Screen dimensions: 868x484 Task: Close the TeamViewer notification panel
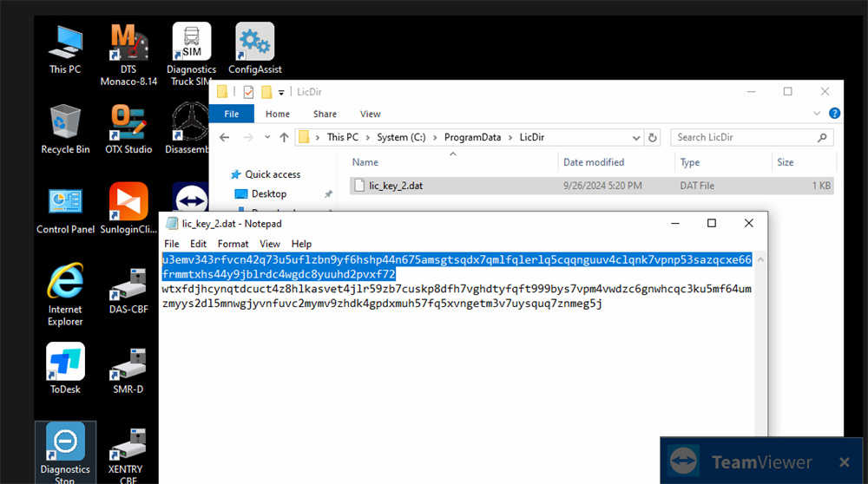click(845, 461)
